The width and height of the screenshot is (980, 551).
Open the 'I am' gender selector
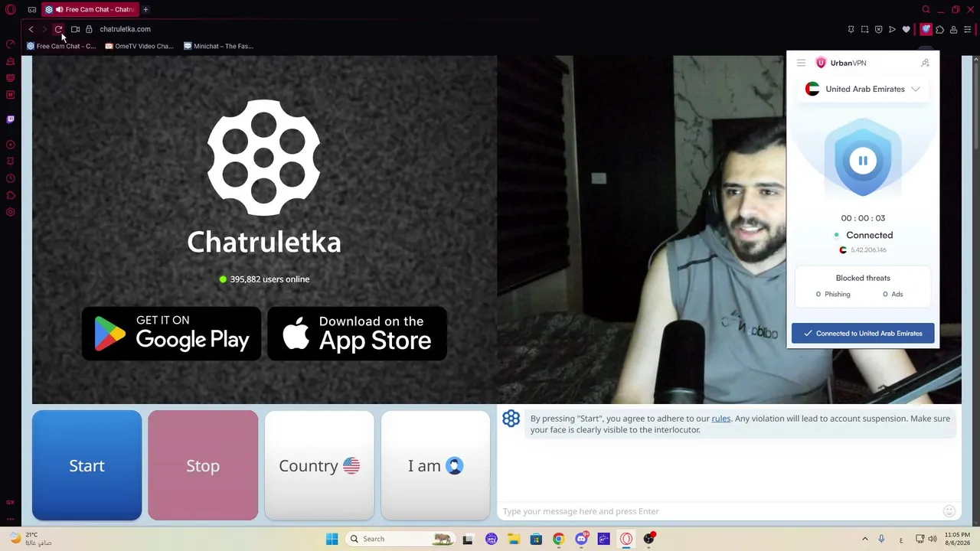(x=436, y=465)
